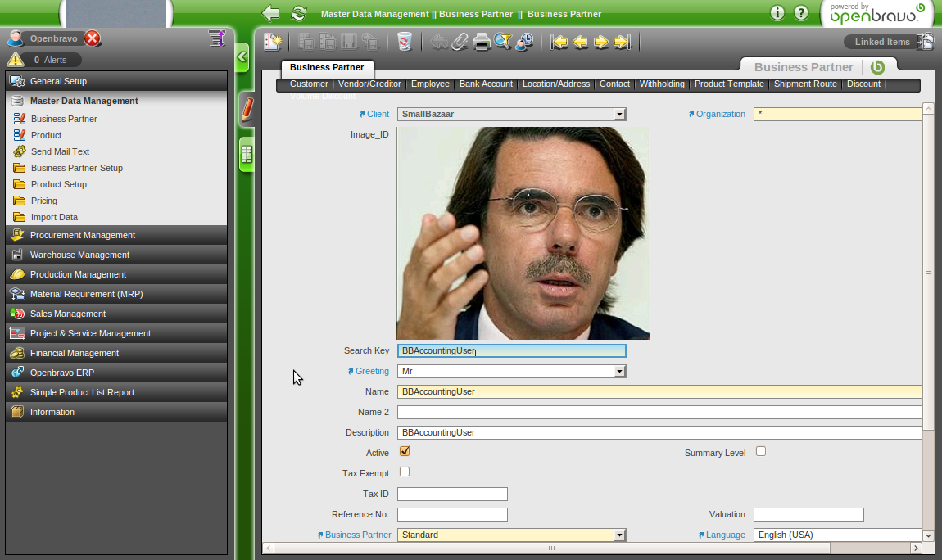Viewport: 942px width, 560px height.
Task: Click the Tax ID input field
Action: 452,495
